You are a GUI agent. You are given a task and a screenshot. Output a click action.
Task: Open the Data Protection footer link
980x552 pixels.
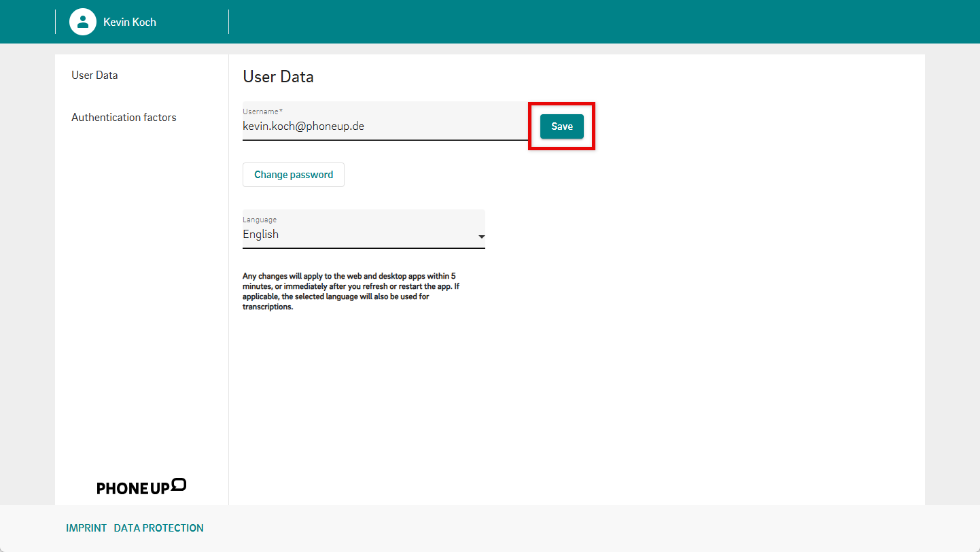158,528
